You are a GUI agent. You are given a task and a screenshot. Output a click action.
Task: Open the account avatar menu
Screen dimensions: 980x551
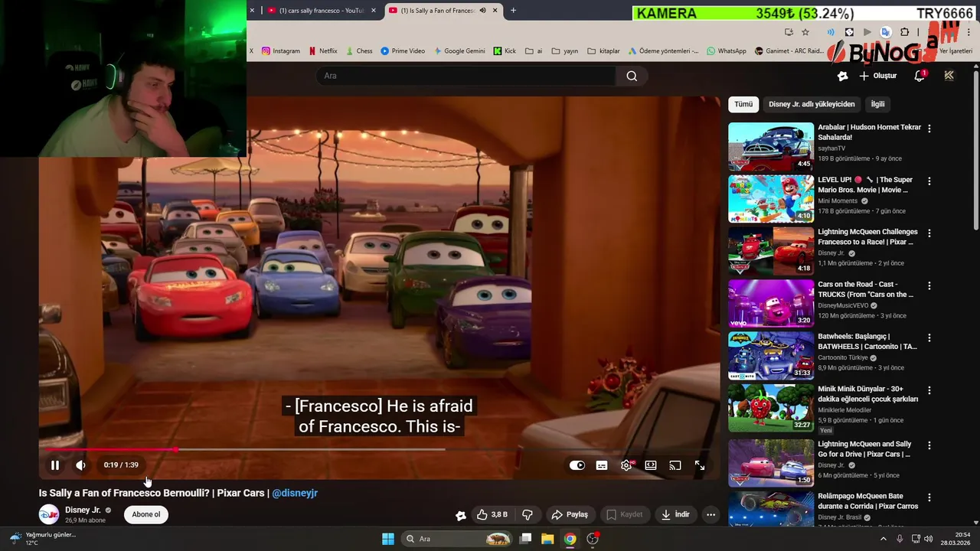coord(949,76)
